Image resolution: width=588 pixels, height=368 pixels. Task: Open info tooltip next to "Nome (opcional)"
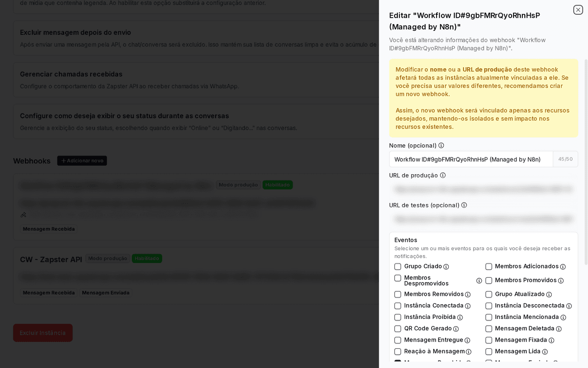pyautogui.click(x=441, y=145)
